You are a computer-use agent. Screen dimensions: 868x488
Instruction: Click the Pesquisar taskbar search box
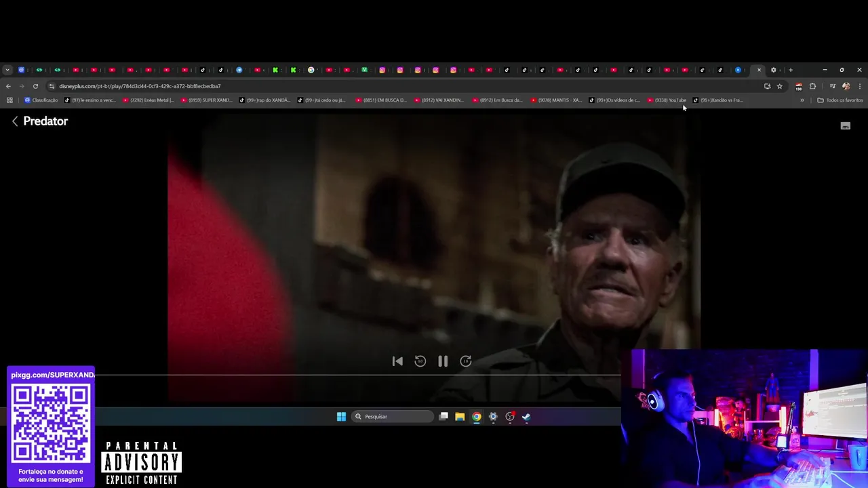click(393, 417)
